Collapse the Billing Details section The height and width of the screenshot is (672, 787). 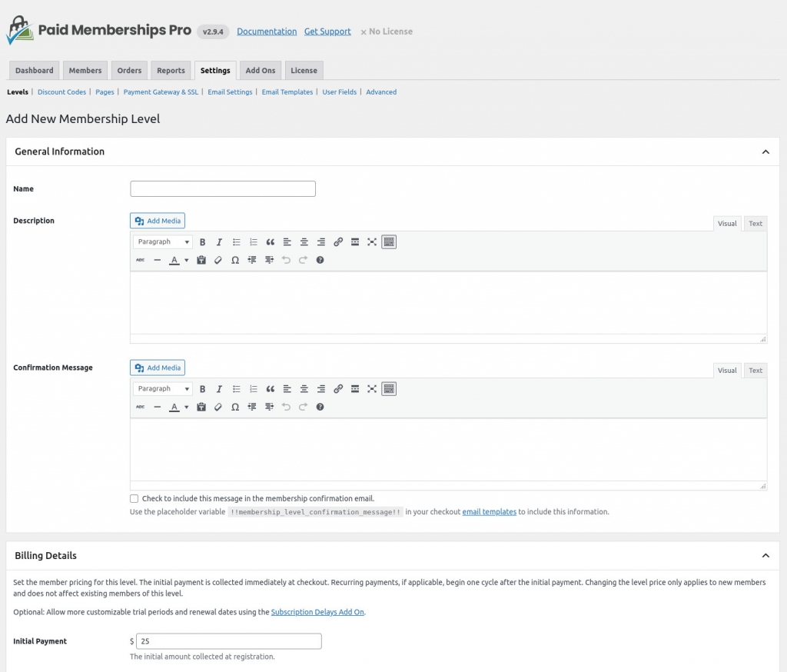coord(765,555)
